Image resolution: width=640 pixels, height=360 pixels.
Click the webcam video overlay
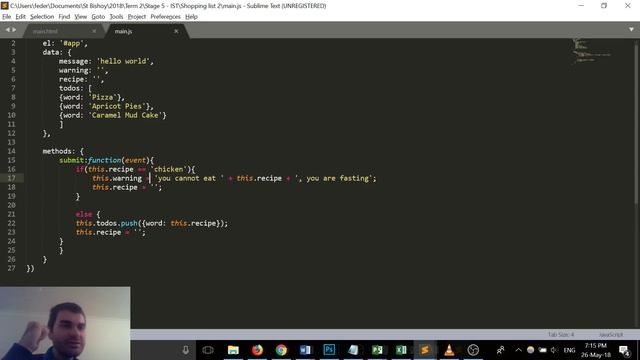pyautogui.click(x=65, y=323)
